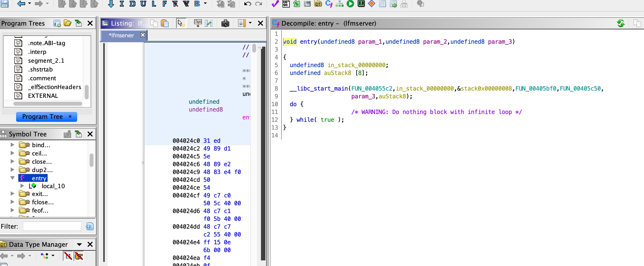Image resolution: width=644 pixels, height=266 pixels.
Task: Toggle the pointer filter icon in Data Type Manager
Action: click(79, 256)
